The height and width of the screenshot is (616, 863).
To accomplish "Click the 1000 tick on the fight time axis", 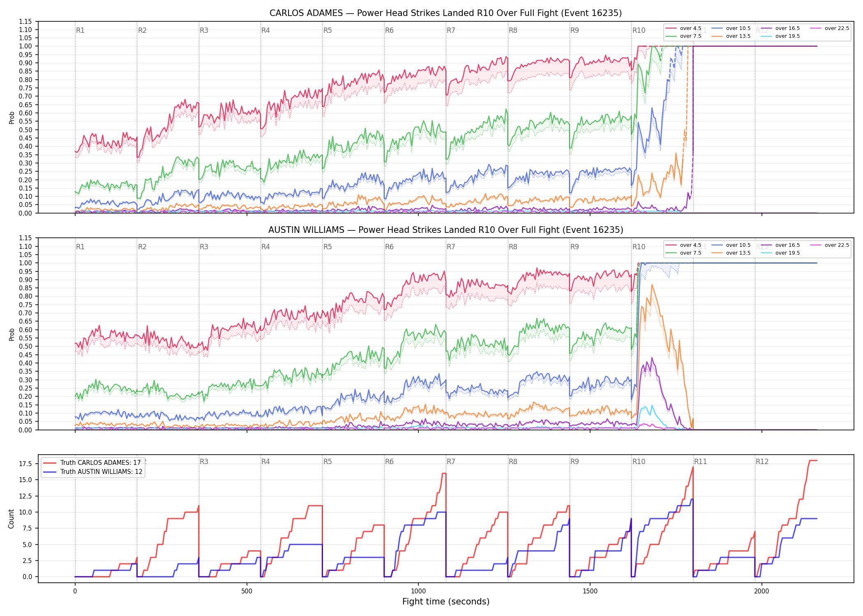I will click(x=418, y=591).
